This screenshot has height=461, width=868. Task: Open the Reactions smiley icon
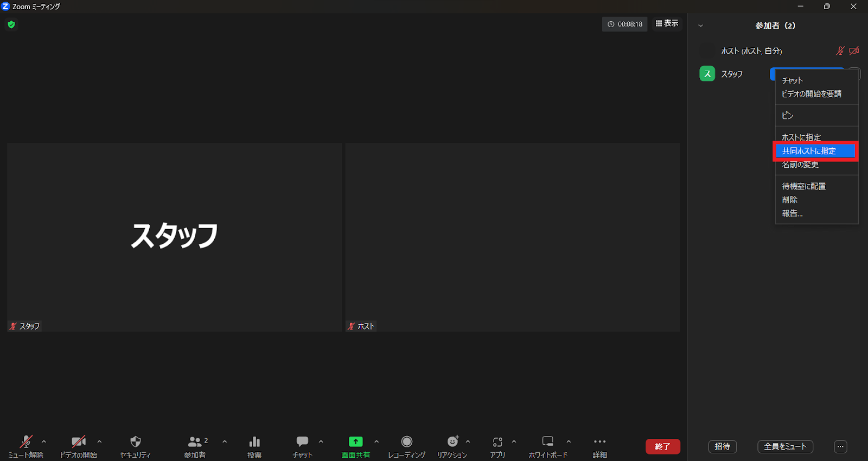(x=452, y=442)
